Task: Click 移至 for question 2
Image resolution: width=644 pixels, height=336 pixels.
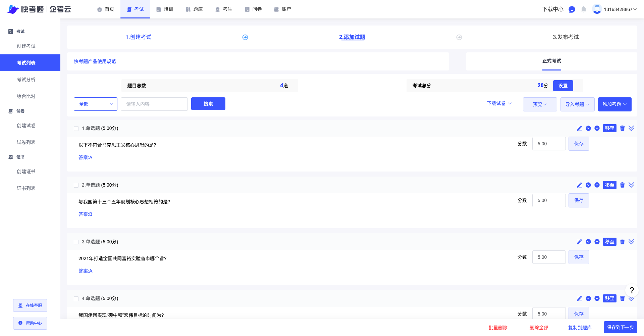Action: coord(610,185)
